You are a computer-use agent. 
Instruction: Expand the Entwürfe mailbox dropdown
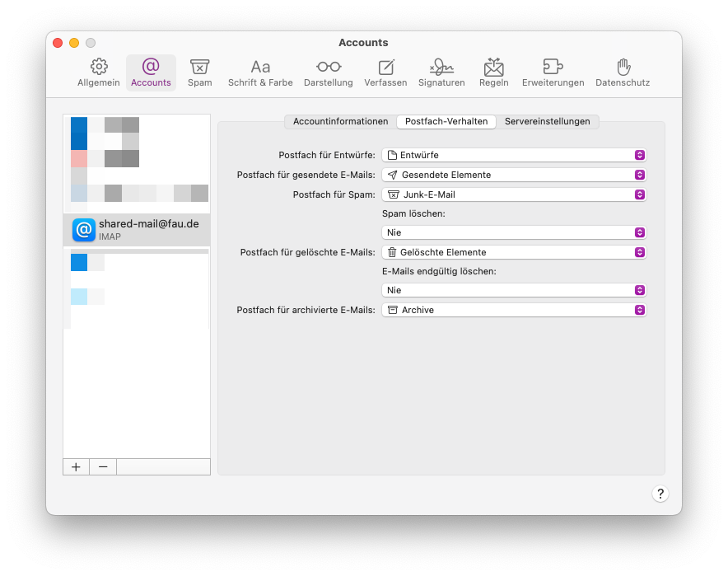pyautogui.click(x=514, y=155)
